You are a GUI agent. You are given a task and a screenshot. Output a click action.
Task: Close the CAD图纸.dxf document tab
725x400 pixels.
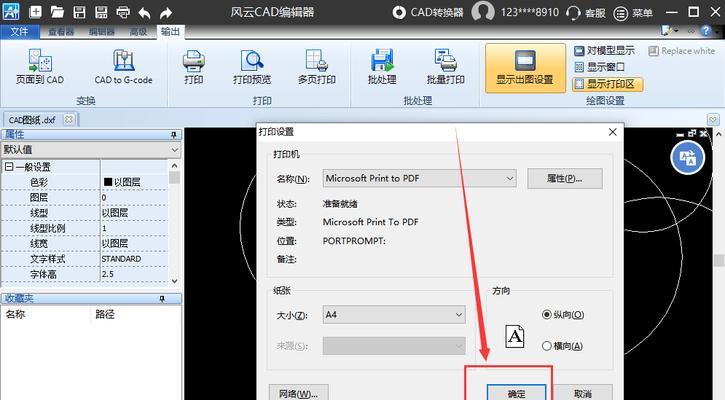click(68, 119)
